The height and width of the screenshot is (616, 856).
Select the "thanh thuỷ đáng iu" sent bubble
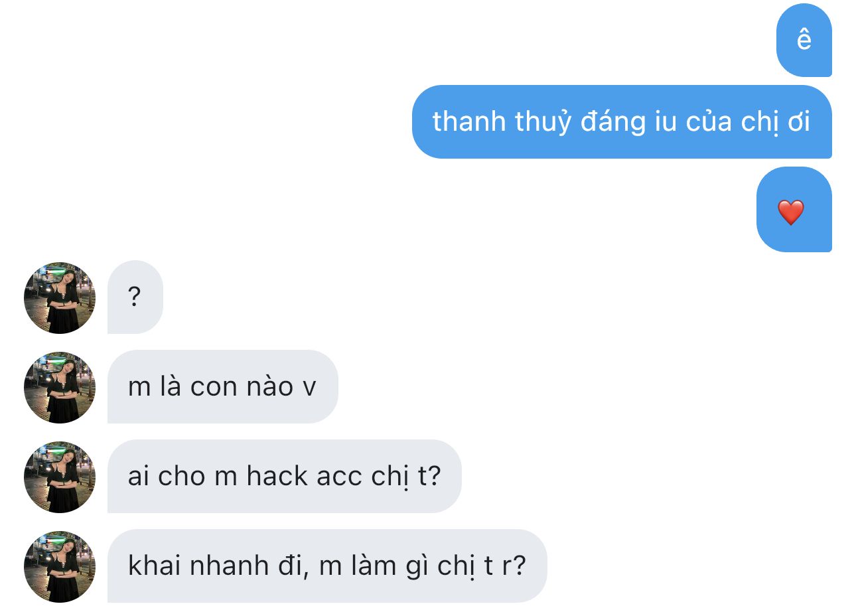[622, 121]
